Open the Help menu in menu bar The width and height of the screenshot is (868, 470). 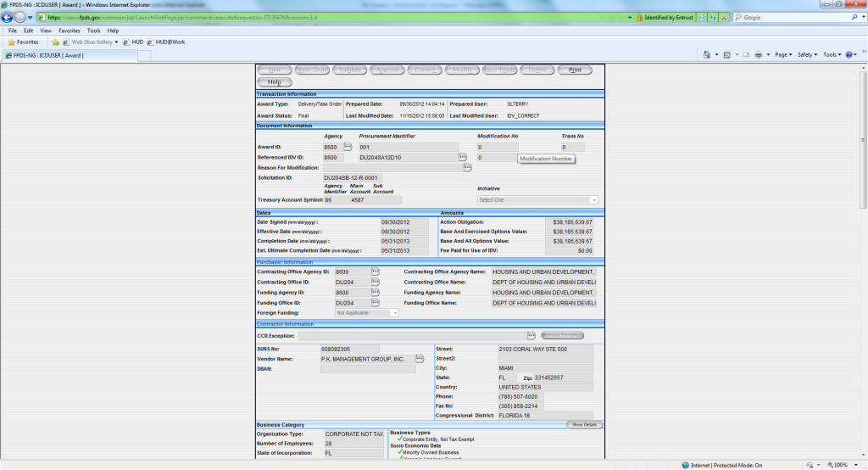point(113,31)
